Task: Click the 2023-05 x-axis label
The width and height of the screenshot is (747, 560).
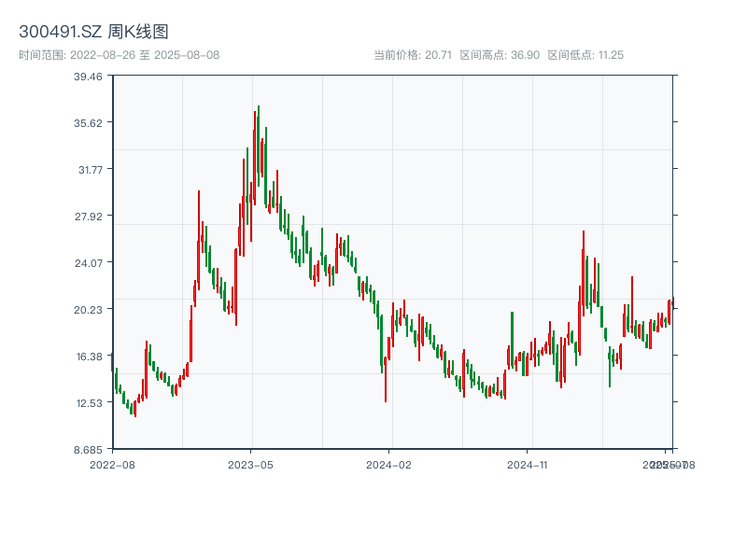Action: tap(250, 463)
